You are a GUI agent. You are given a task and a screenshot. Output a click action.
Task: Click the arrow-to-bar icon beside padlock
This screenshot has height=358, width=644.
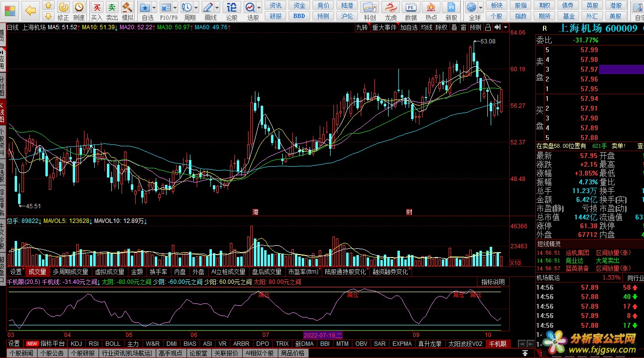[498, 27]
